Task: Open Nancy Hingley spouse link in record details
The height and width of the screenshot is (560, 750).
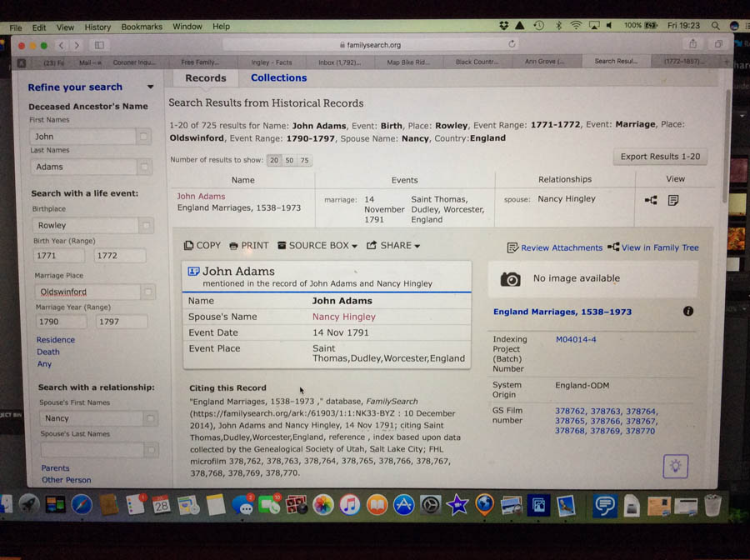Action: click(x=344, y=317)
